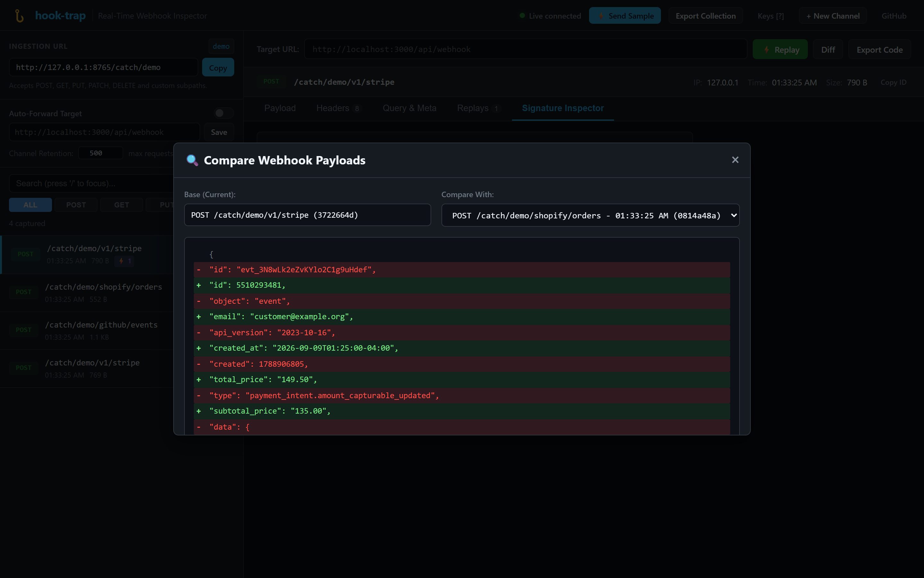Select the ALL method filter
The width and height of the screenshot is (924, 578).
pyautogui.click(x=30, y=205)
